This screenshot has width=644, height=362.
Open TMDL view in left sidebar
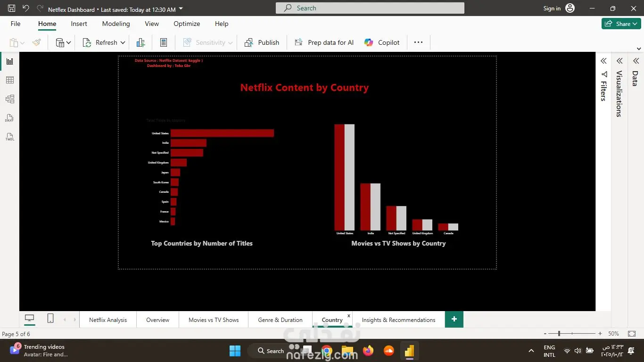(x=9, y=137)
